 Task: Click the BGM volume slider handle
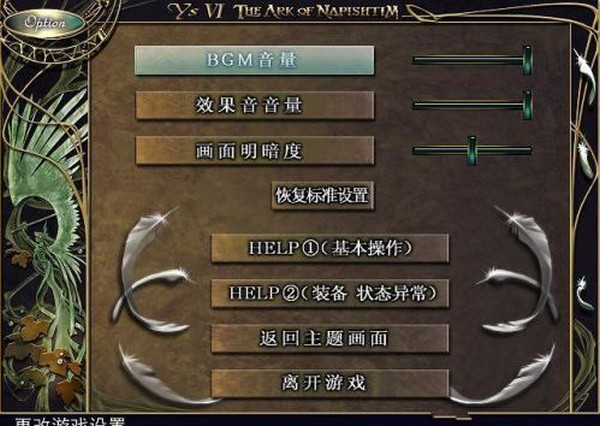tap(527, 60)
